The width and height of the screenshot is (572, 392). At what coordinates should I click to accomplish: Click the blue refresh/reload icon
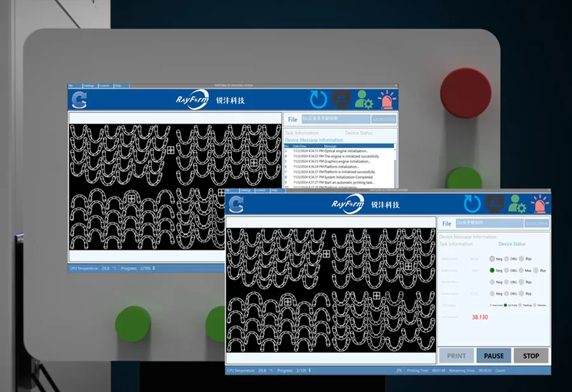point(472,204)
